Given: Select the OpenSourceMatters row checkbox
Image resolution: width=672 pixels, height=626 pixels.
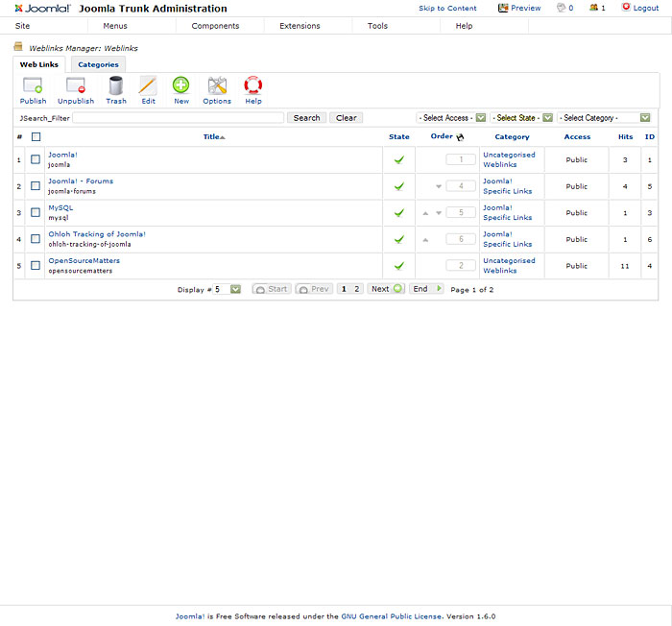Looking at the screenshot, I should [x=36, y=266].
